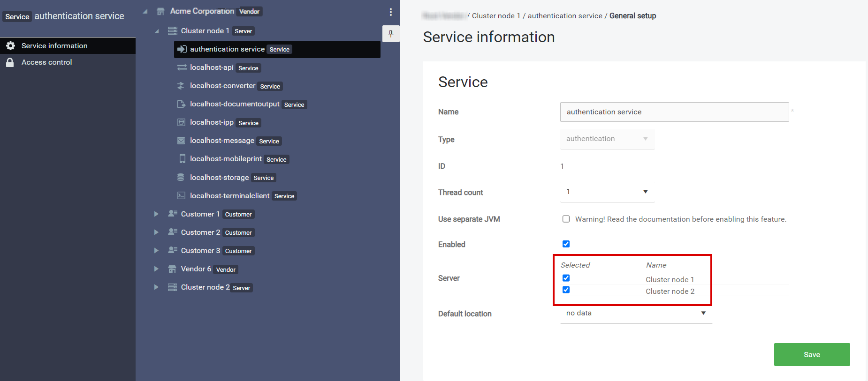The image size is (868, 381).
Task: Click the localhost-converter service icon
Action: 181,86
